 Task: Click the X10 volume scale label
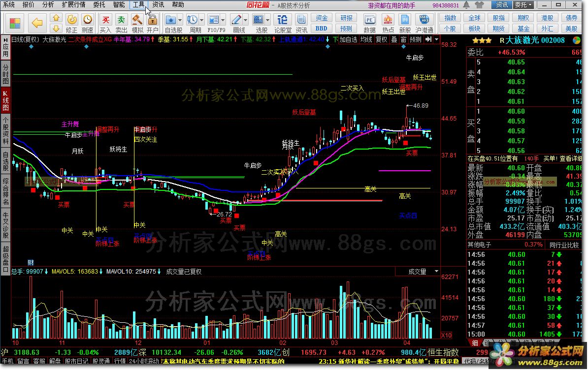click(x=446, y=335)
